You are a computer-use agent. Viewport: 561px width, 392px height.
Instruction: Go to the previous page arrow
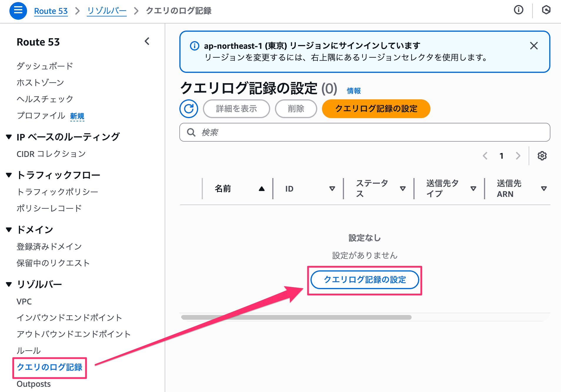[485, 156]
